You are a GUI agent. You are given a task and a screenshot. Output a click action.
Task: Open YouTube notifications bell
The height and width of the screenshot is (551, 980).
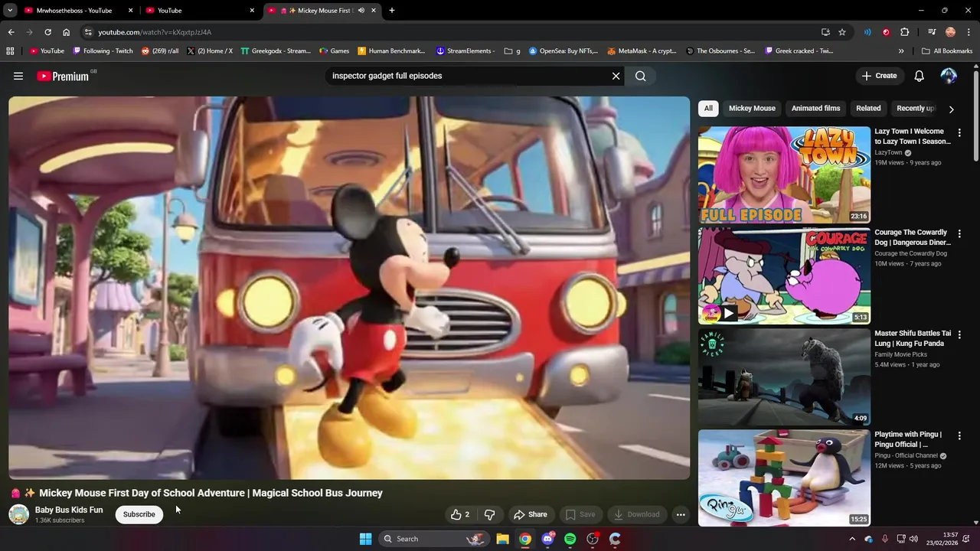pyautogui.click(x=920, y=76)
